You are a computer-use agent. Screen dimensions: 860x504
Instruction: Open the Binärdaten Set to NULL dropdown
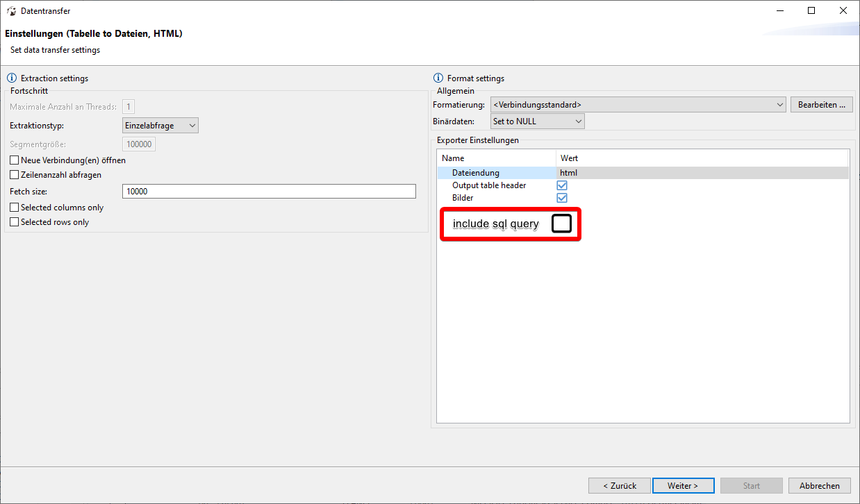[538, 121]
